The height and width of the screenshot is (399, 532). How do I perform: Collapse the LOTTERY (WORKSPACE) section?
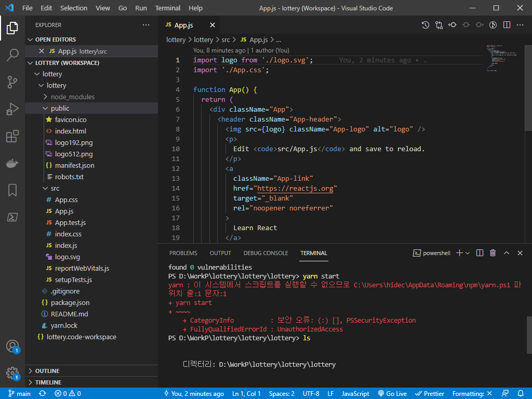pos(30,63)
